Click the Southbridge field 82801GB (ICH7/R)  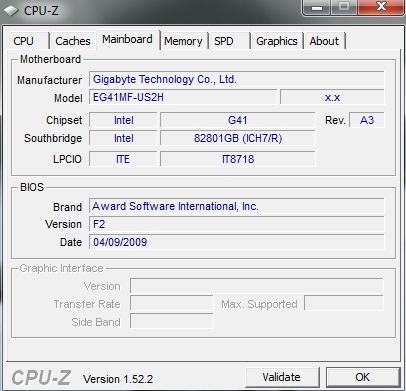click(238, 138)
